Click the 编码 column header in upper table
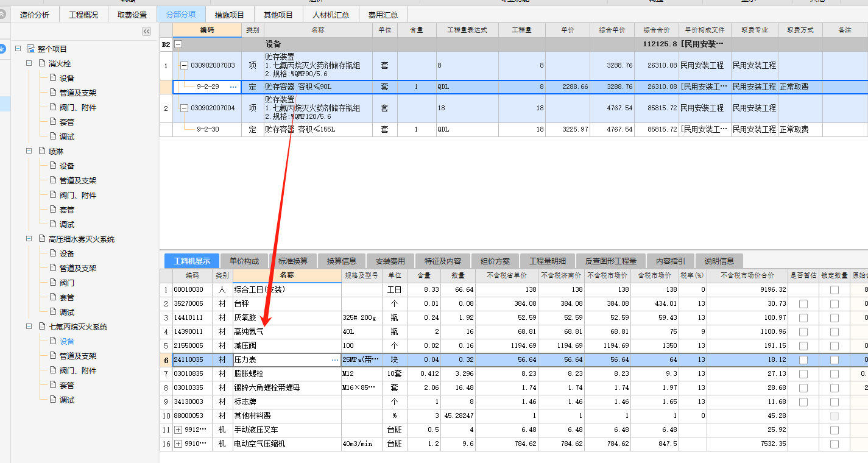 [x=207, y=30]
